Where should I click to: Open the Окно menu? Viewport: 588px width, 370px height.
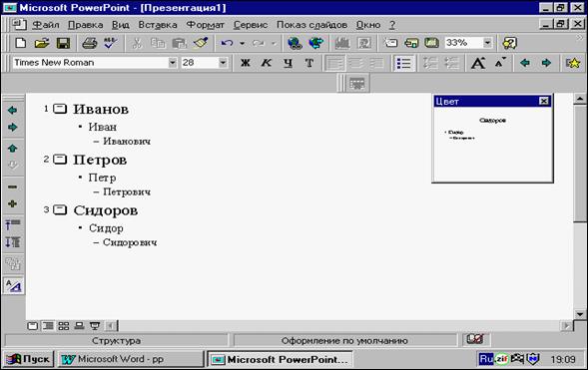(368, 25)
